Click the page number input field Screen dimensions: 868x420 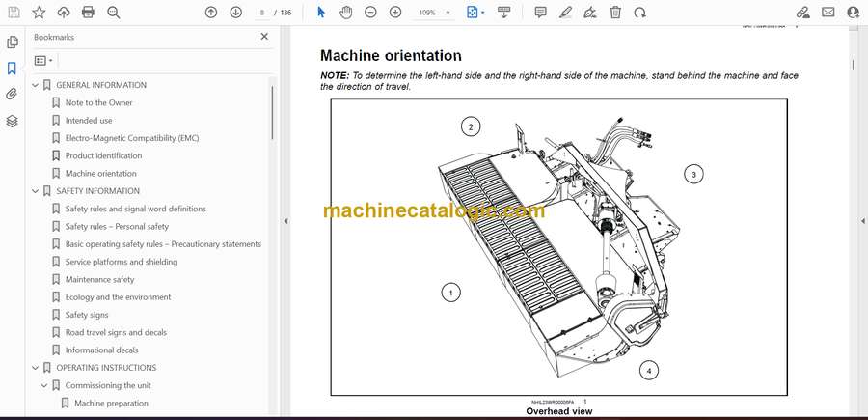(262, 13)
